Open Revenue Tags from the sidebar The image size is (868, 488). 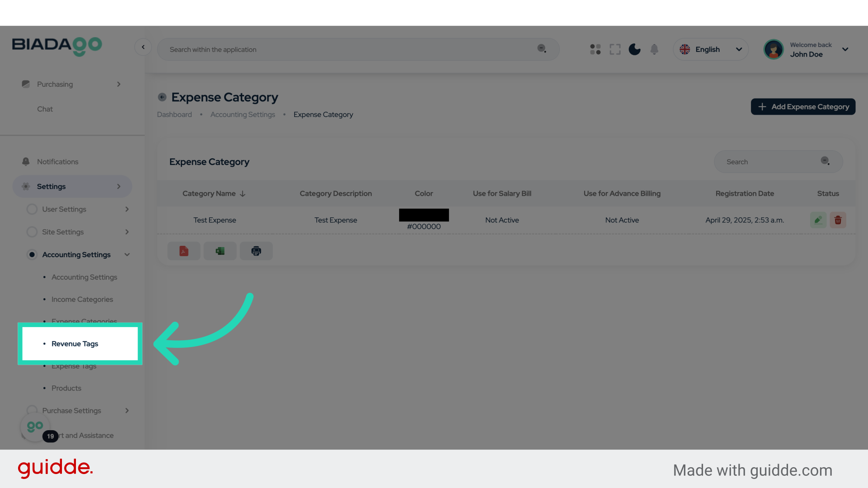tap(75, 343)
